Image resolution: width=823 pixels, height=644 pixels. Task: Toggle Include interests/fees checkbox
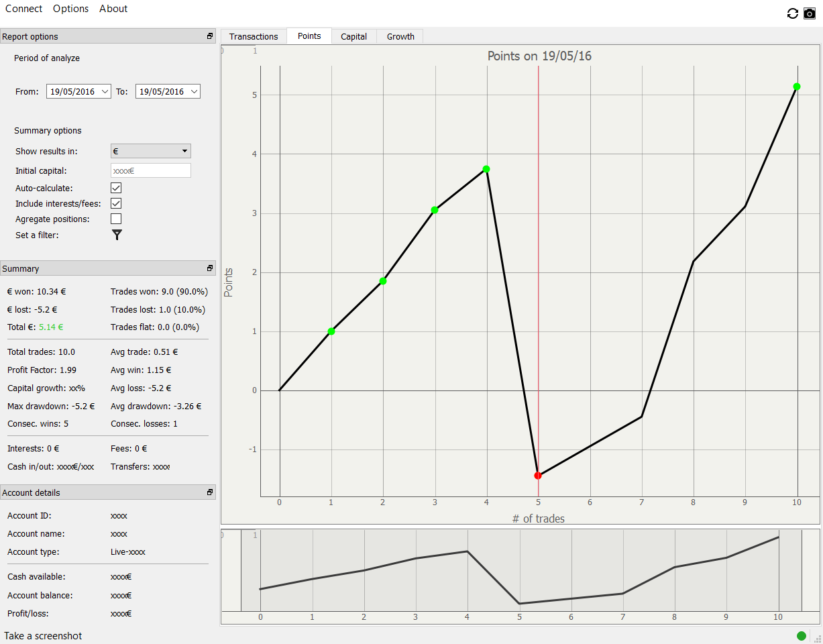pos(116,203)
